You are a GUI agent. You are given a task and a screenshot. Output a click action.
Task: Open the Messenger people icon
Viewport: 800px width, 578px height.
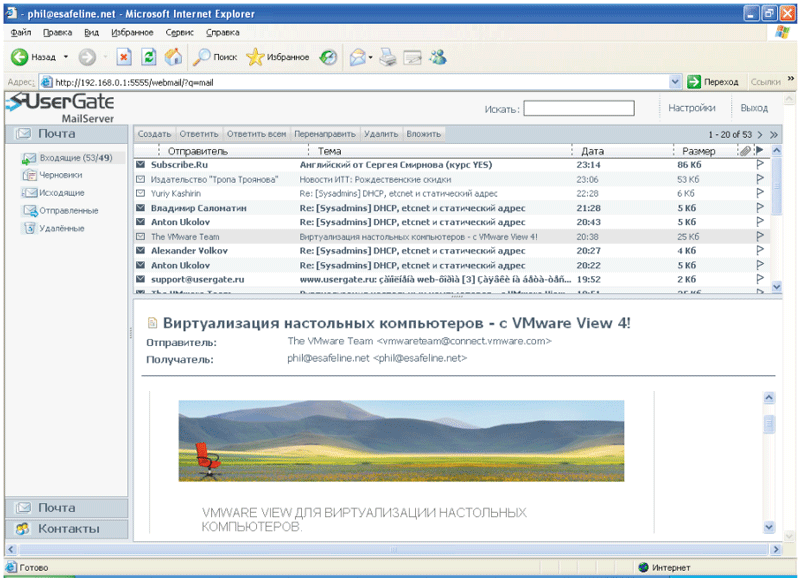point(438,57)
